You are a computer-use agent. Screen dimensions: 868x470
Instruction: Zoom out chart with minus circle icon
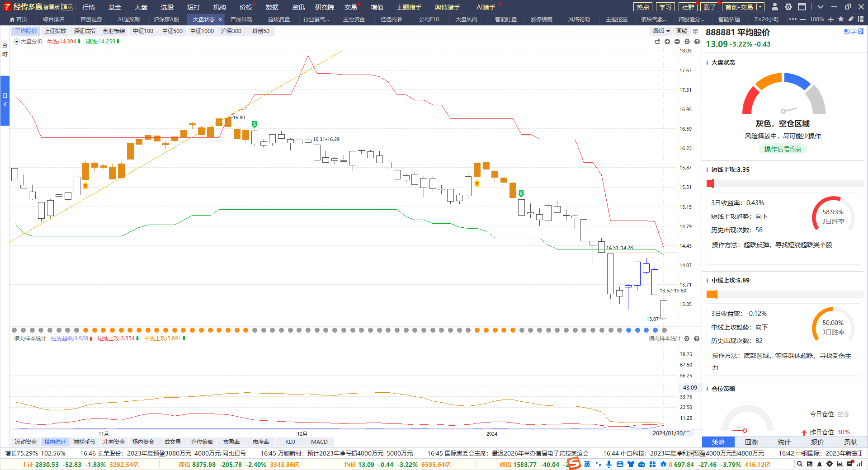pos(677,42)
